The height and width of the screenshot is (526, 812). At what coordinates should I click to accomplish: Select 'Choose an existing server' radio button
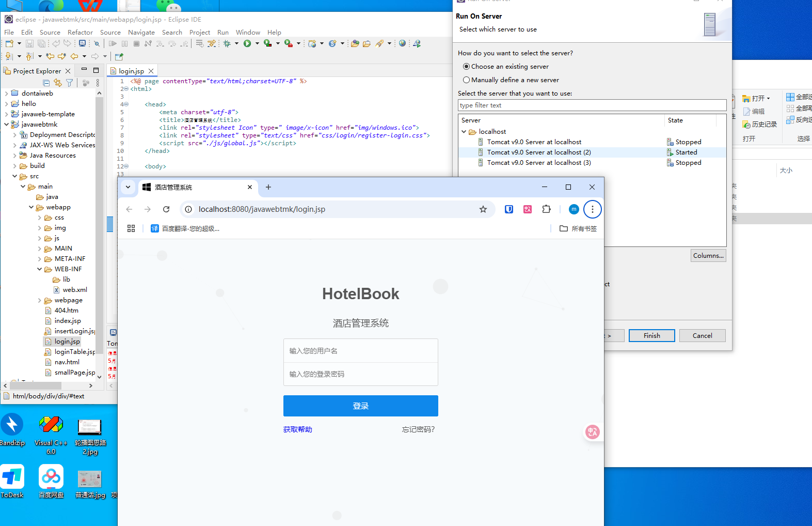click(467, 67)
